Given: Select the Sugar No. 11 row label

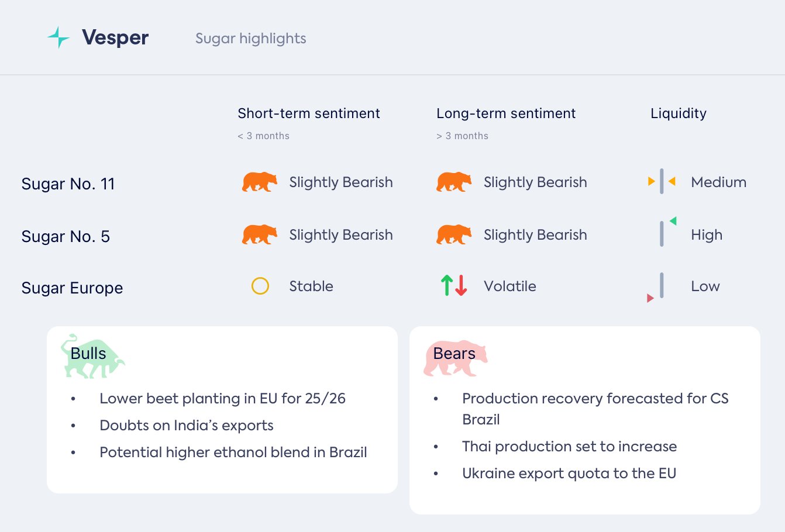Looking at the screenshot, I should click(68, 184).
